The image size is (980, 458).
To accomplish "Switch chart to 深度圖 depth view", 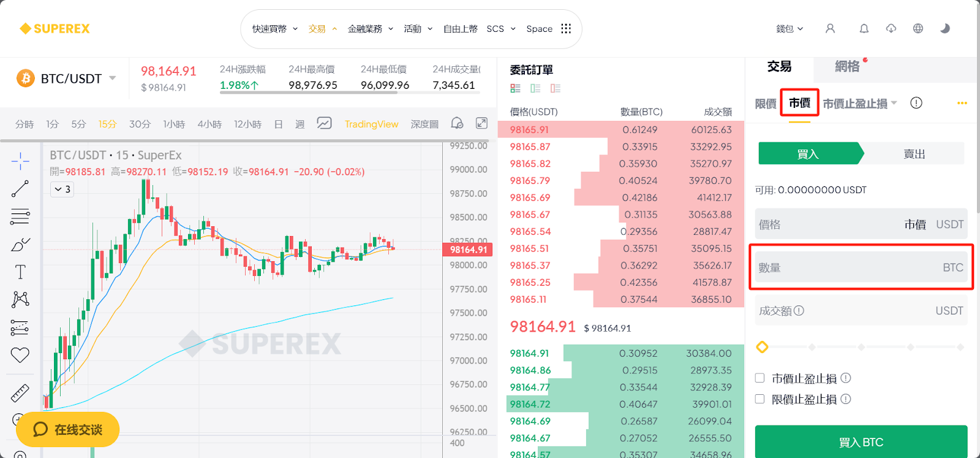I will tap(424, 124).
